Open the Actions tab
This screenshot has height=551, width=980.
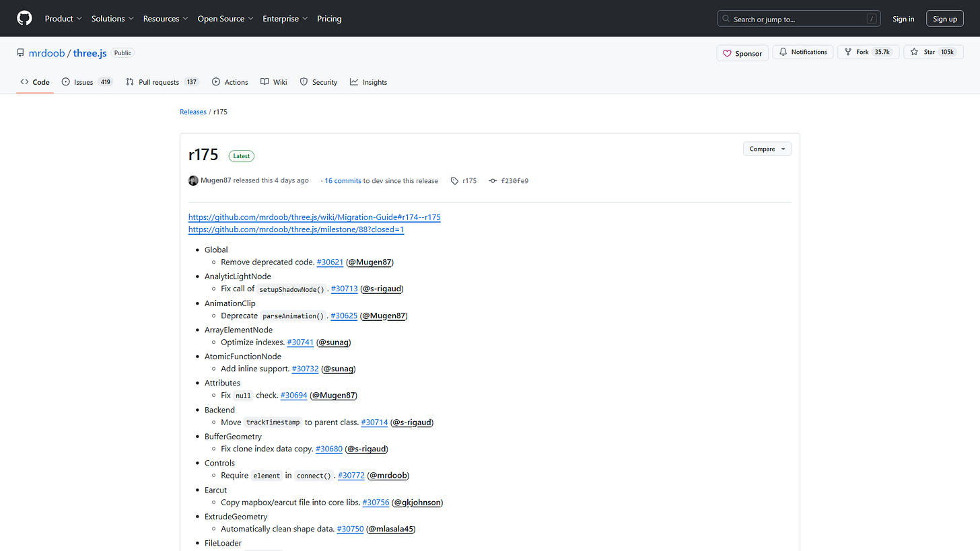pos(230,82)
